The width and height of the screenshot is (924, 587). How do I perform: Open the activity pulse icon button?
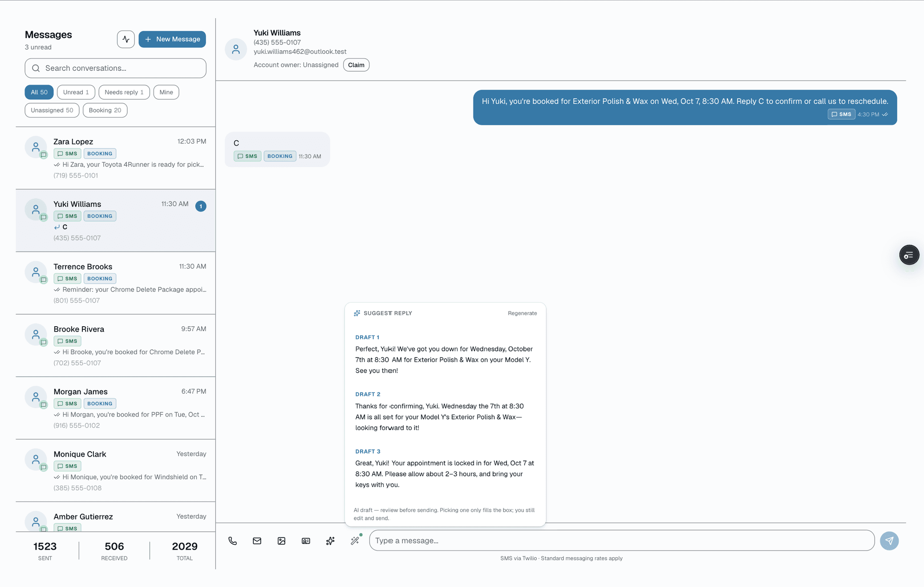tap(126, 39)
